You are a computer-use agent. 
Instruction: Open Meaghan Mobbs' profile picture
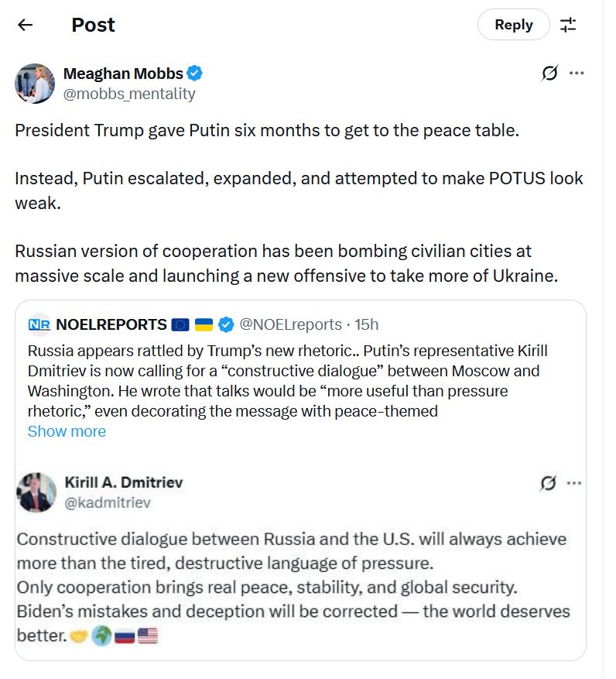coord(35,84)
